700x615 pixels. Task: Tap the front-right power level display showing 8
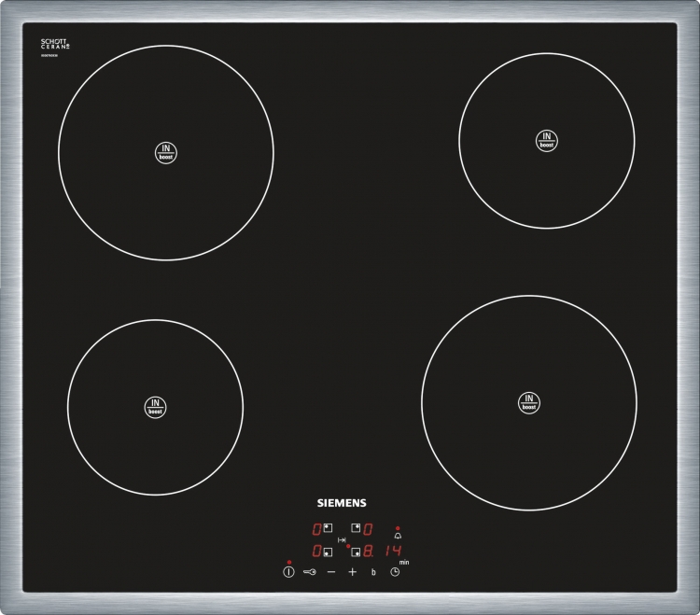point(368,551)
